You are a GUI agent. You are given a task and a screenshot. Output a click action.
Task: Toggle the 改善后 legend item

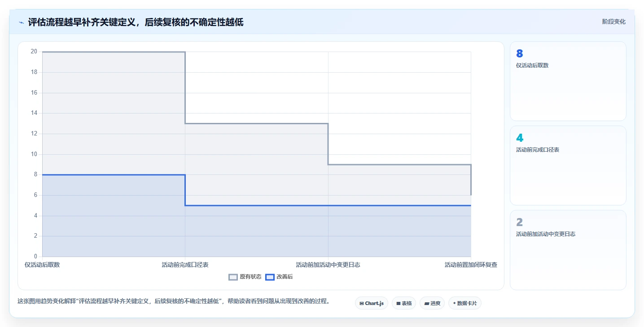pyautogui.click(x=279, y=277)
